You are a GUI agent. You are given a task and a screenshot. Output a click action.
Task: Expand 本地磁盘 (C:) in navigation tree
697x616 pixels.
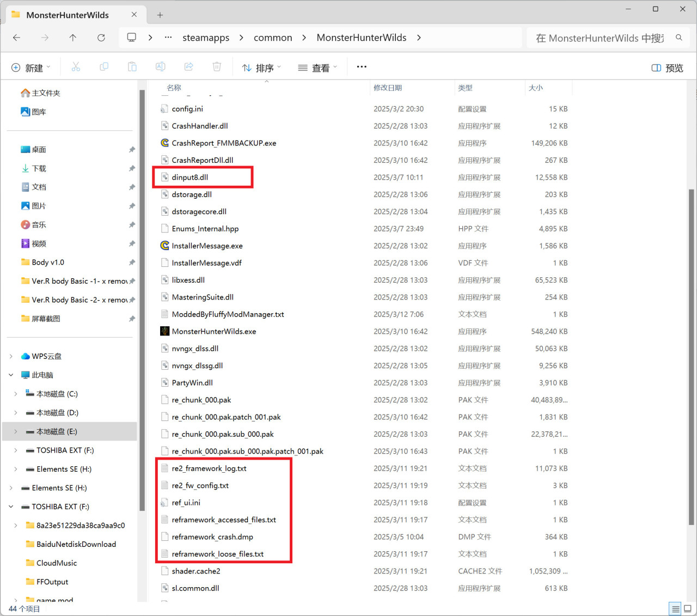[x=15, y=394]
